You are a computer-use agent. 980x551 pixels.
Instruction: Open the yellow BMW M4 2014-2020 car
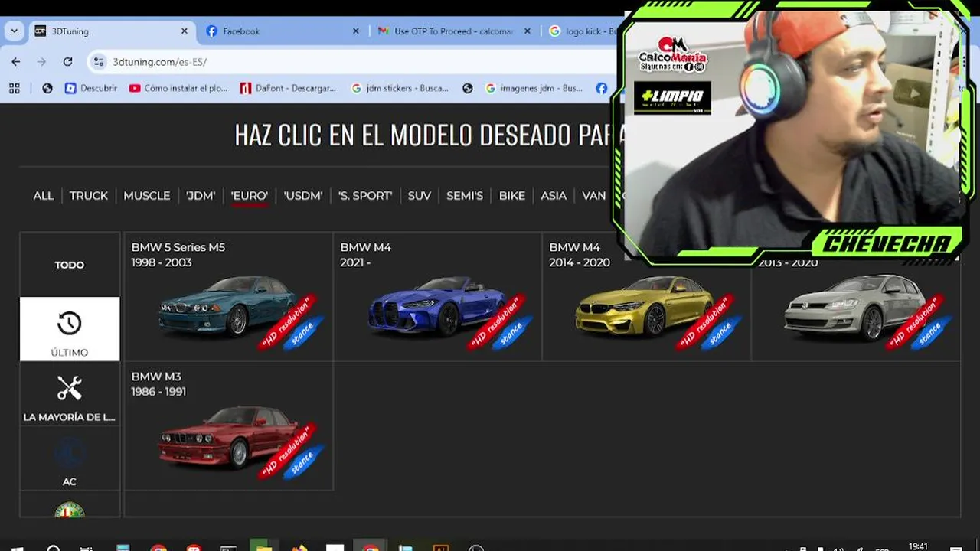(x=646, y=296)
